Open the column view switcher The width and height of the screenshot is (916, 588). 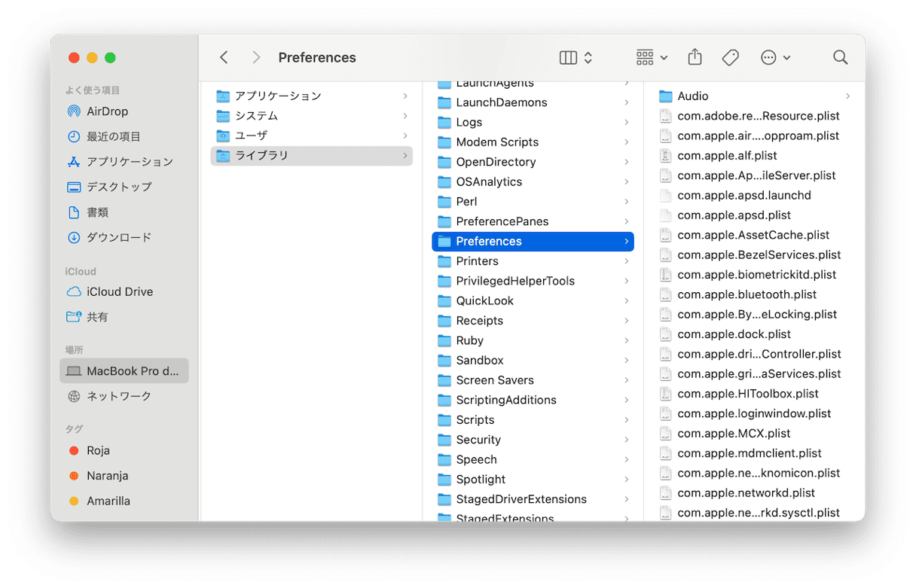tap(576, 58)
